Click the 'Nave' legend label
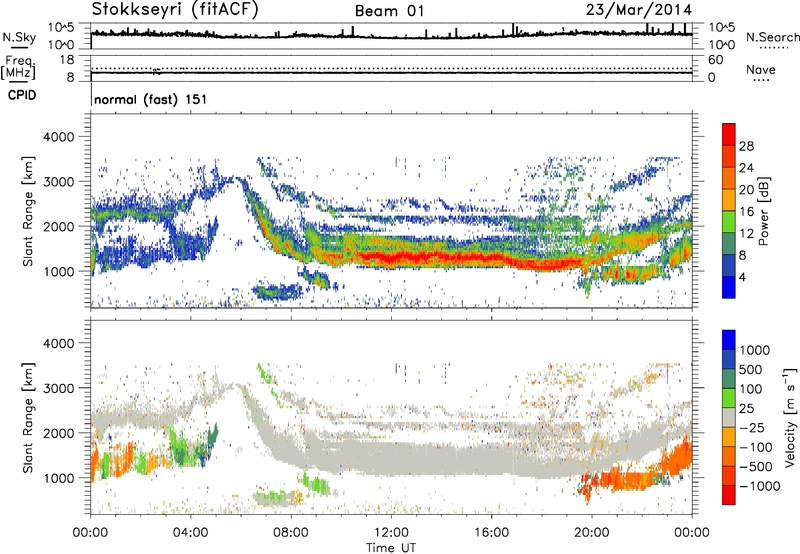Image resolution: width=800 pixels, height=554 pixels. pos(761,69)
